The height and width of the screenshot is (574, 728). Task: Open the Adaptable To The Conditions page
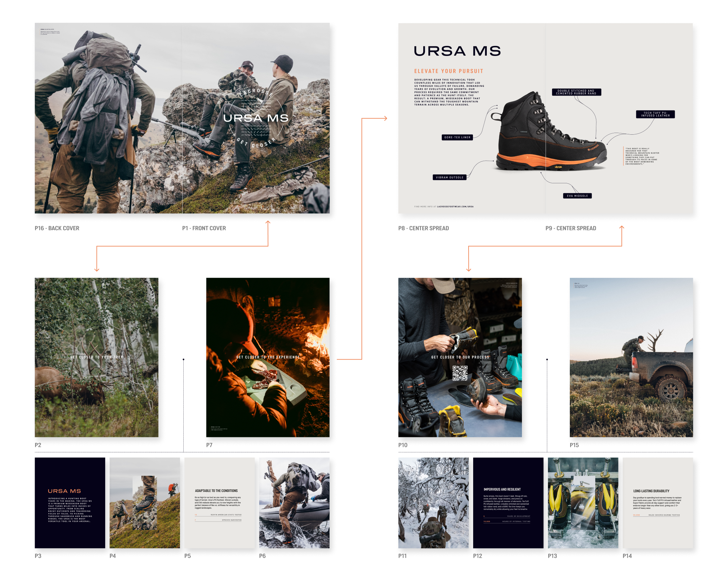(219, 503)
